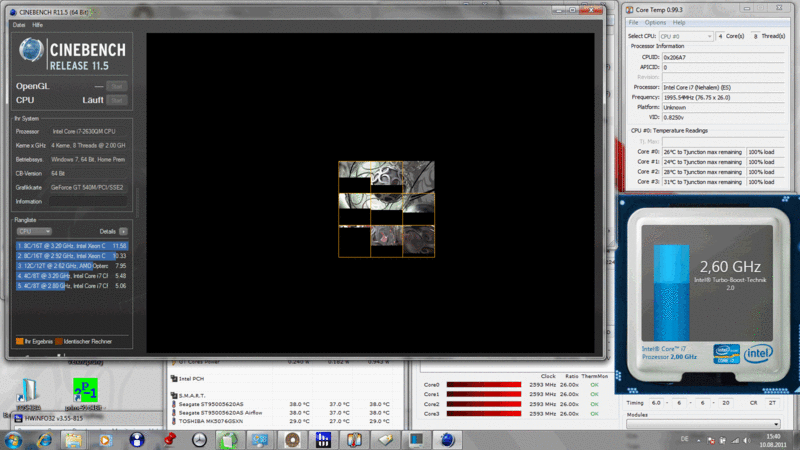
Task: Click the DE language indicator in the tray
Action: (x=684, y=439)
